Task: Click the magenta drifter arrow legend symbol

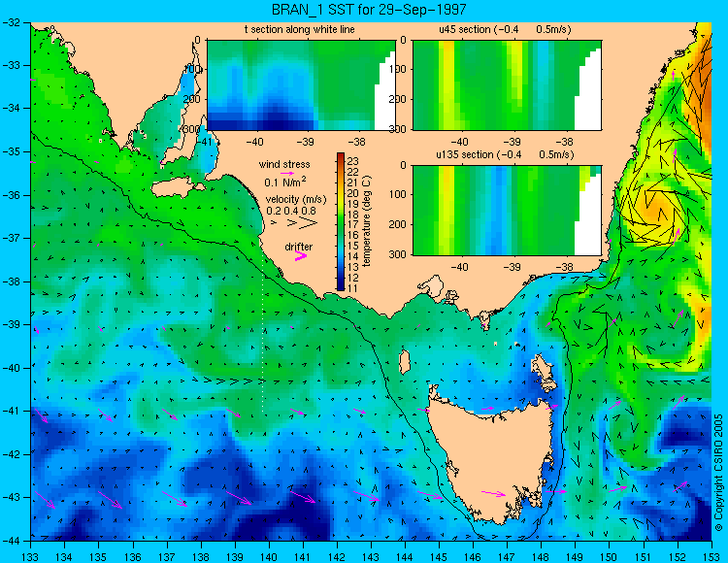Action: click(x=301, y=256)
